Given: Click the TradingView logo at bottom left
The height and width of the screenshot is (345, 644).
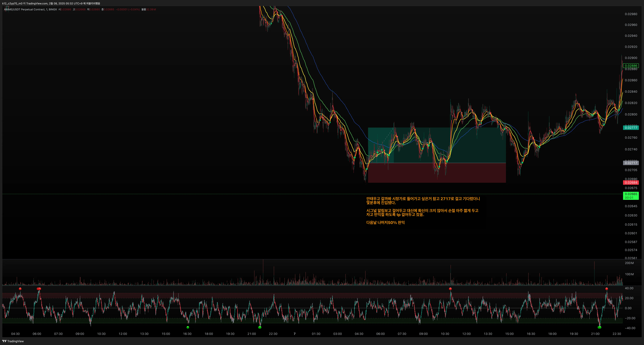Looking at the screenshot, I should (13, 341).
